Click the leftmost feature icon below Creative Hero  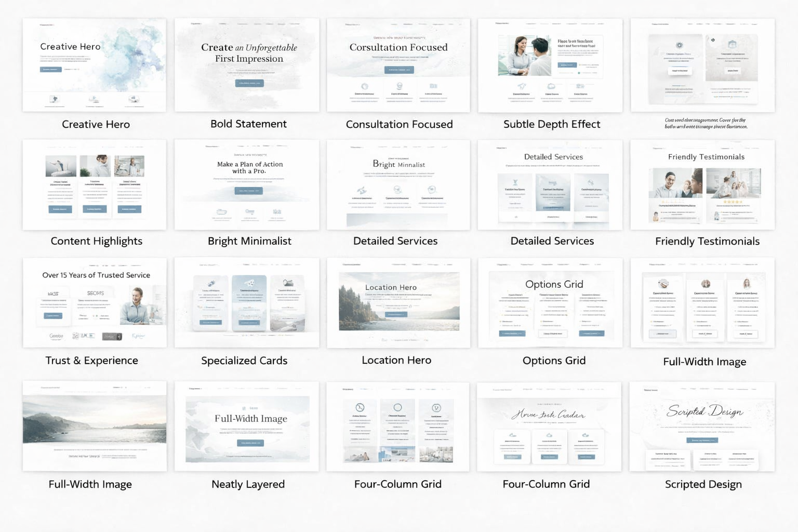(55, 99)
